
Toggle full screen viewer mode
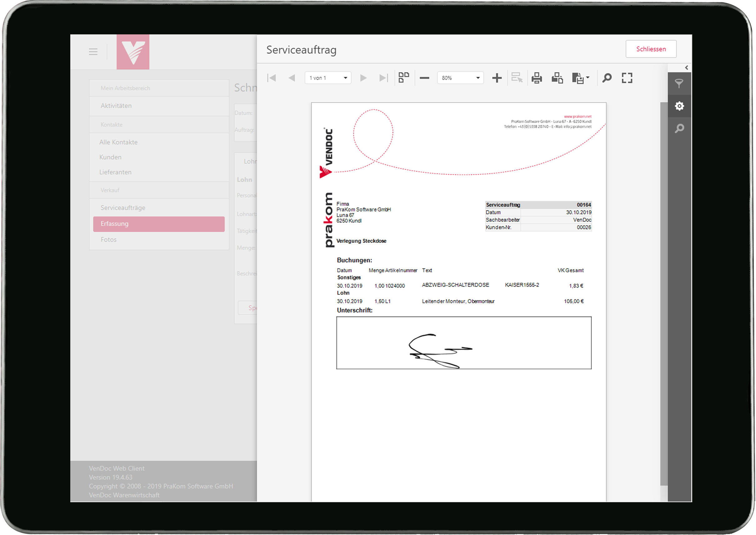[x=627, y=78]
